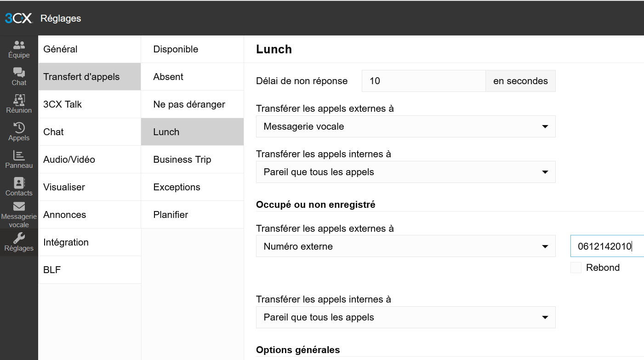
Task: Click the external number input field
Action: [607, 246]
